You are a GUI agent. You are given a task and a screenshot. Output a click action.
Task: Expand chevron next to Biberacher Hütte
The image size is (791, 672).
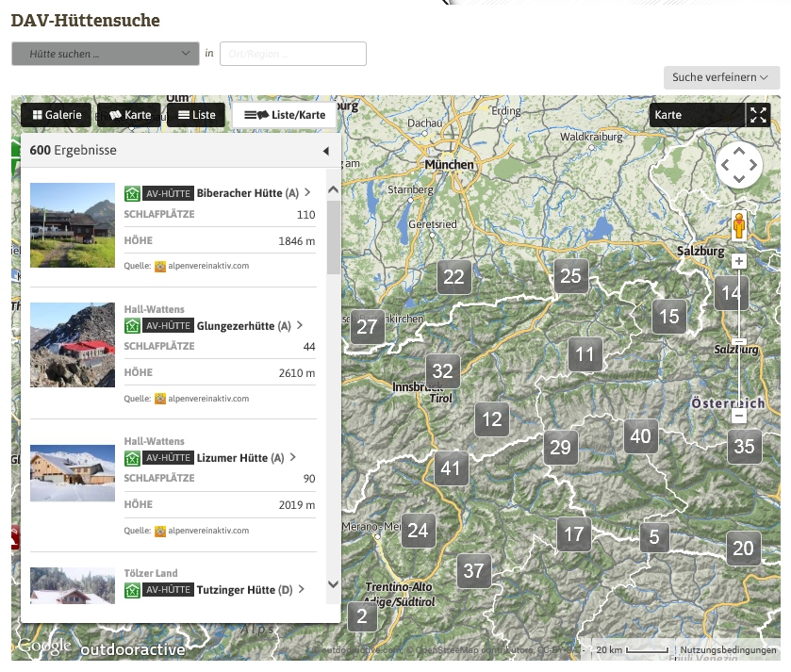tap(307, 192)
